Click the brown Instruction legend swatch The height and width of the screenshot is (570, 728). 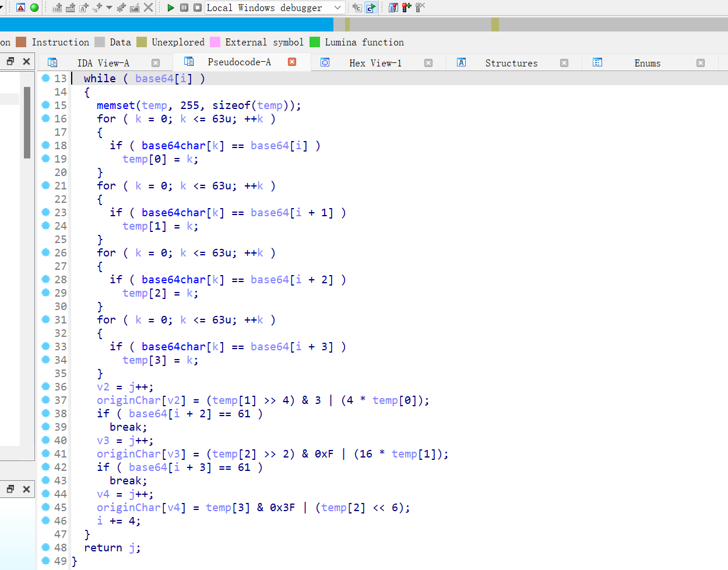tap(21, 42)
